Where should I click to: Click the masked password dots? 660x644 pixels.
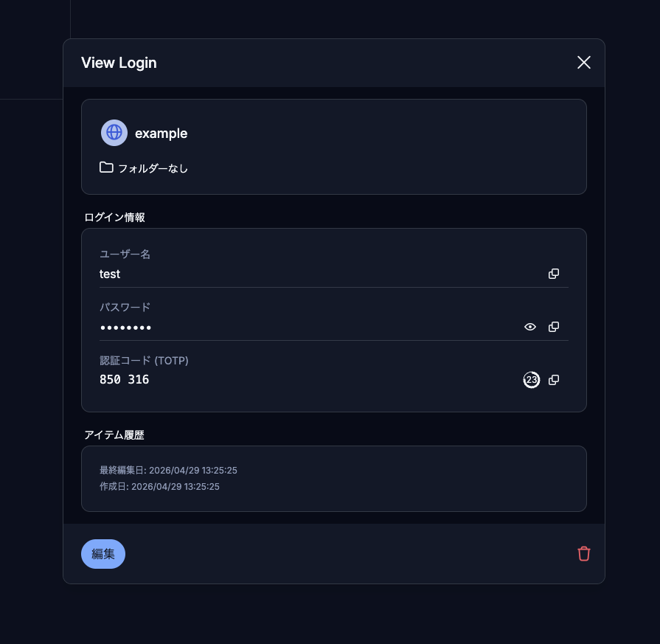tap(125, 327)
